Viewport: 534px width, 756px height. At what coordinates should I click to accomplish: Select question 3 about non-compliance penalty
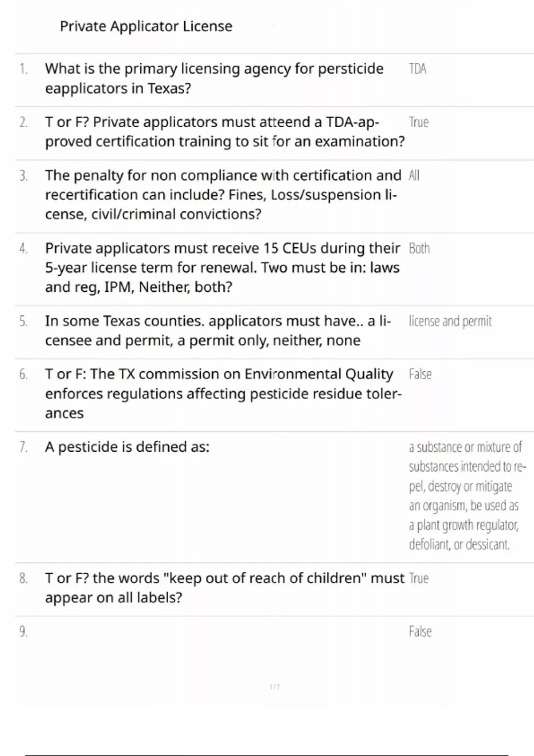223,195
